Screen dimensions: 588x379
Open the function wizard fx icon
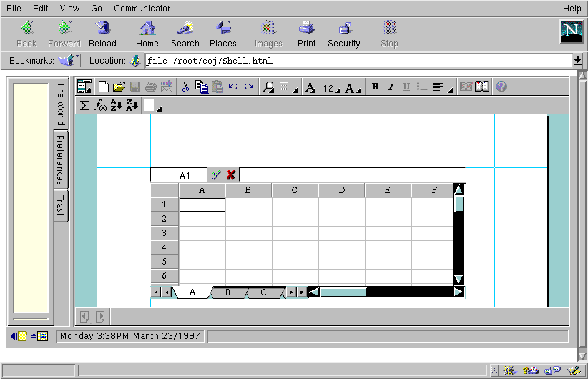(101, 105)
